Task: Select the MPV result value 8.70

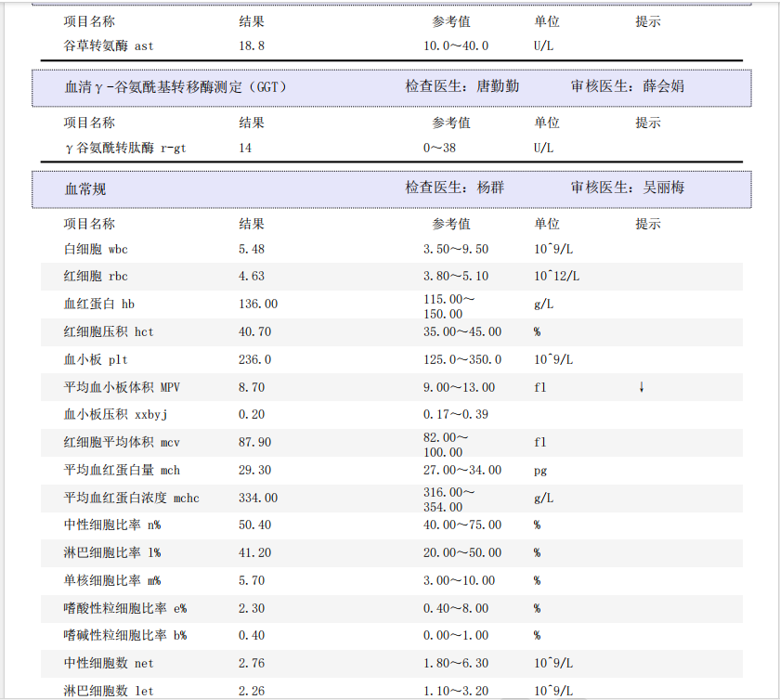Action: 251,388
